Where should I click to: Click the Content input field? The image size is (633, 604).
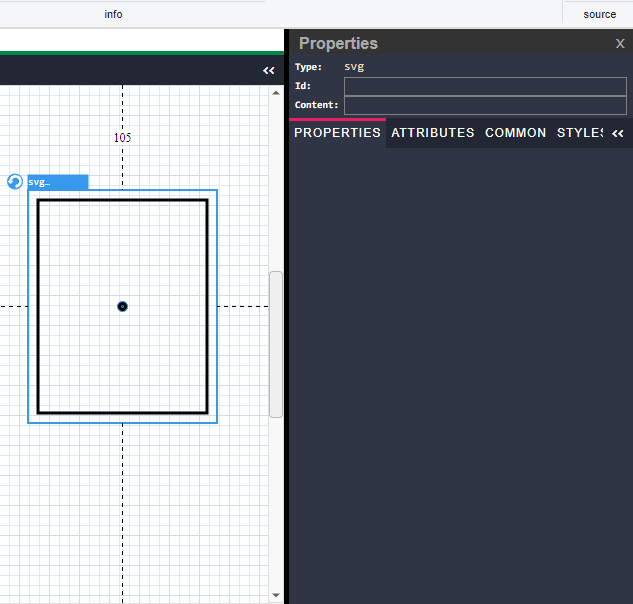[485, 105]
